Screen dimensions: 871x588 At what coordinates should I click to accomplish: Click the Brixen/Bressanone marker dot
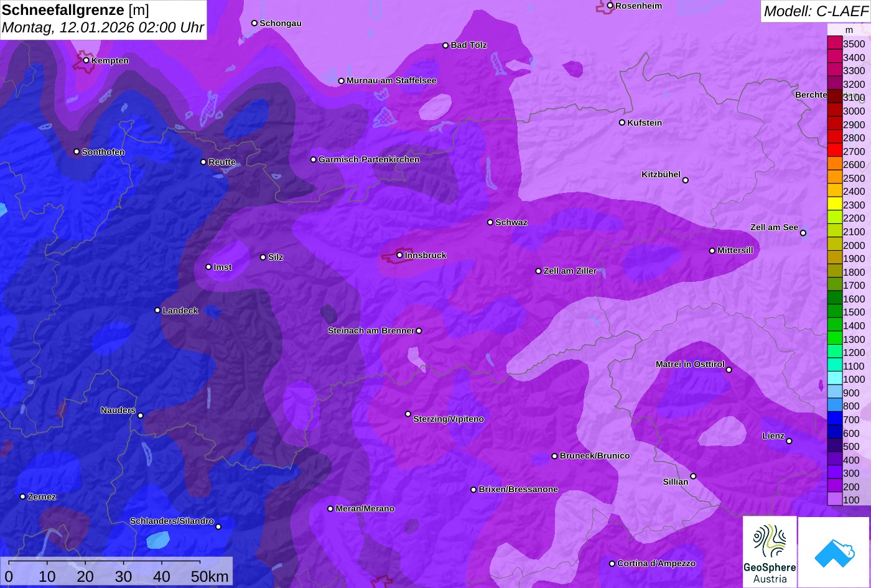pos(473,490)
